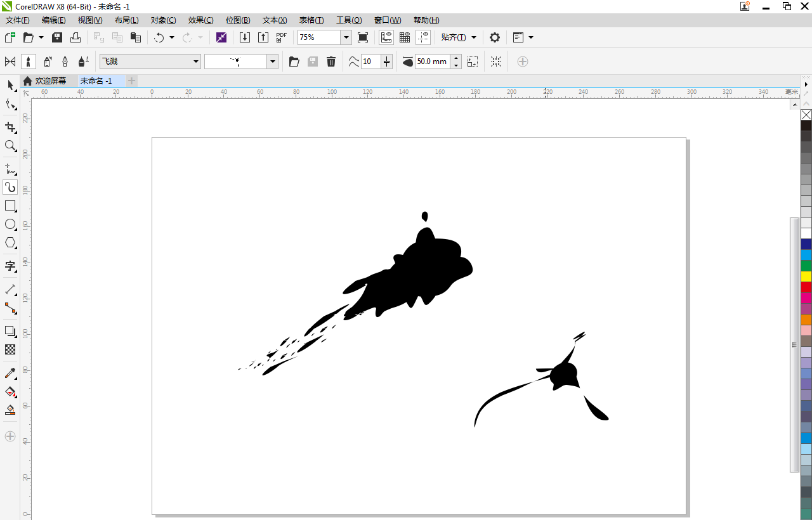Expand the brushstroke preview dropdown
The height and width of the screenshot is (520, 812).
click(x=273, y=62)
